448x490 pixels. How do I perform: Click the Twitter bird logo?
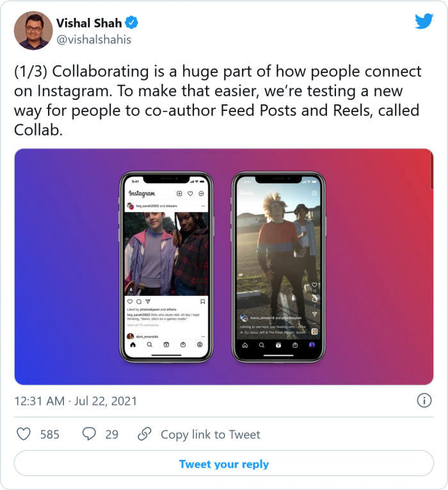point(424,22)
